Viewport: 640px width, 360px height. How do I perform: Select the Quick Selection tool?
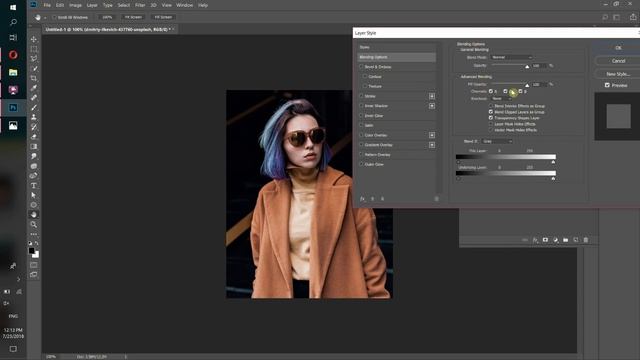coord(34,69)
